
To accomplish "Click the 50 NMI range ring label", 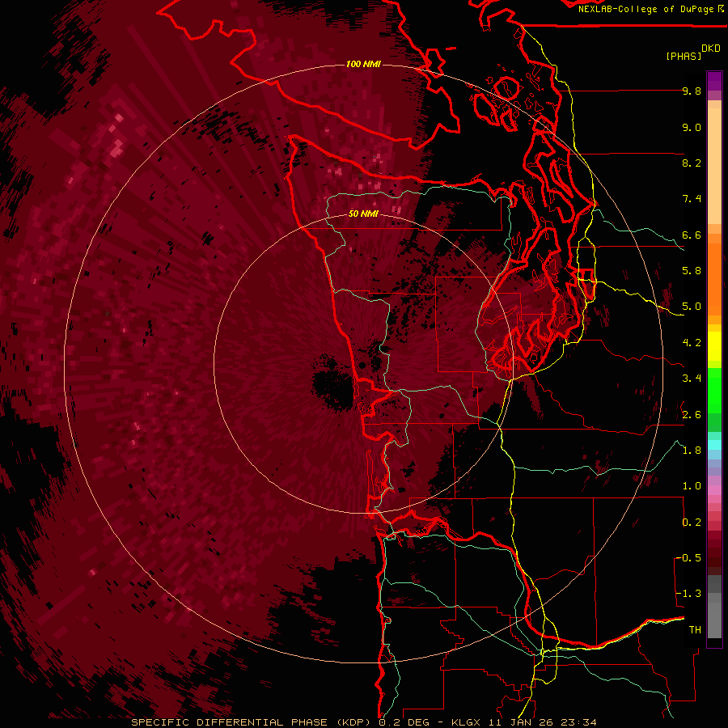I will [363, 214].
